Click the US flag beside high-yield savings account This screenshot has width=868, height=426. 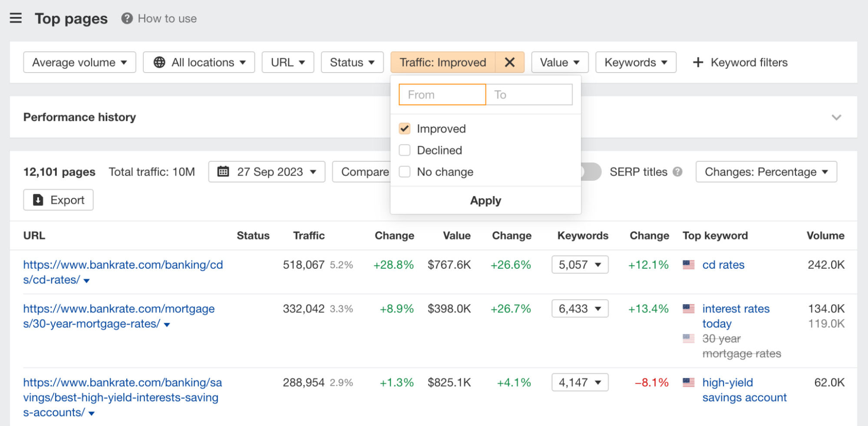(688, 382)
